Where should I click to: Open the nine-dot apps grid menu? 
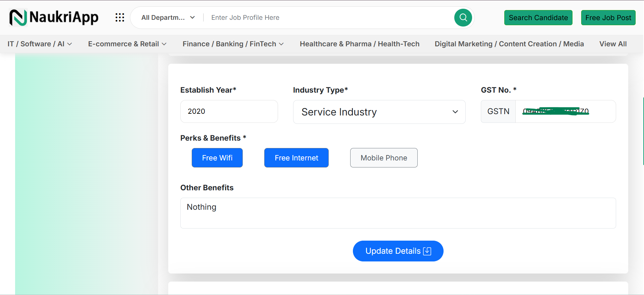click(x=120, y=17)
